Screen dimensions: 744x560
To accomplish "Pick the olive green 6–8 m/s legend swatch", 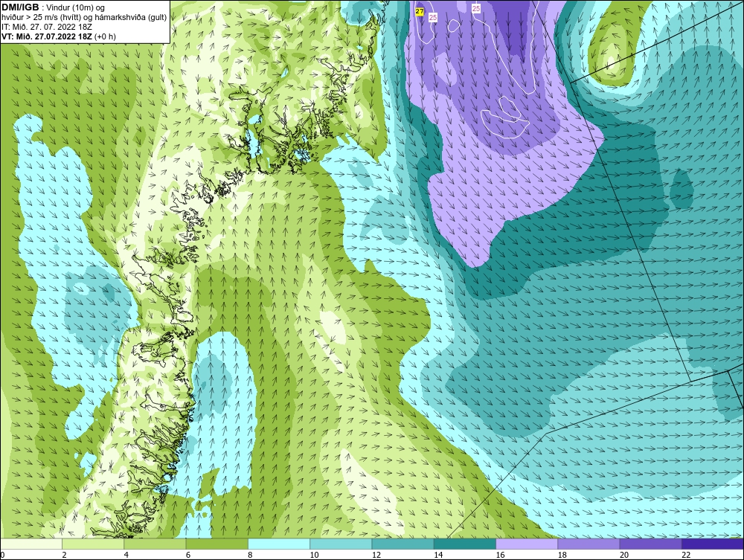I will click(x=217, y=544).
